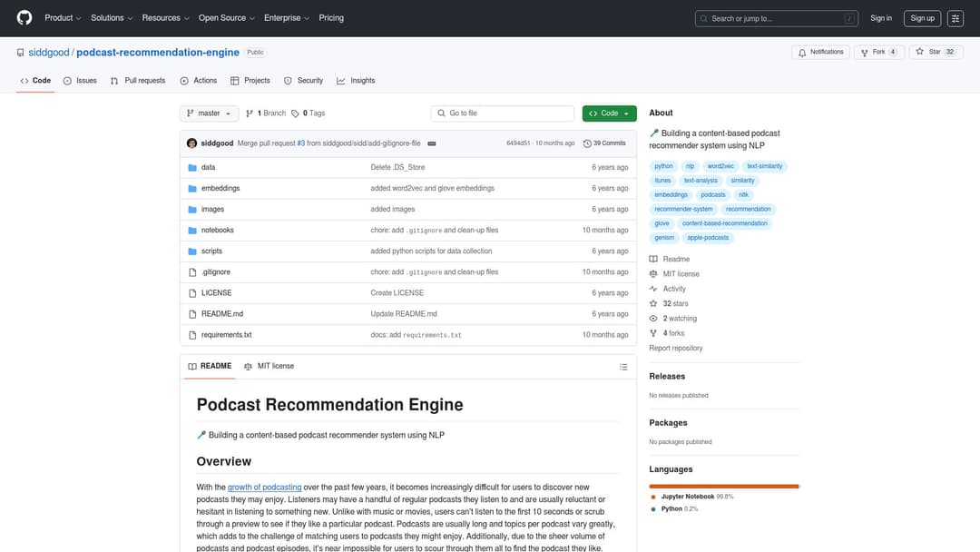
Task: Open the scripts folder
Action: pyautogui.click(x=211, y=251)
